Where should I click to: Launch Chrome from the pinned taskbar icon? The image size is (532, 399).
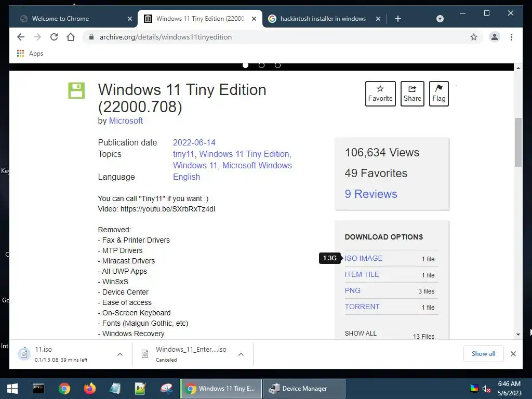(x=64, y=389)
